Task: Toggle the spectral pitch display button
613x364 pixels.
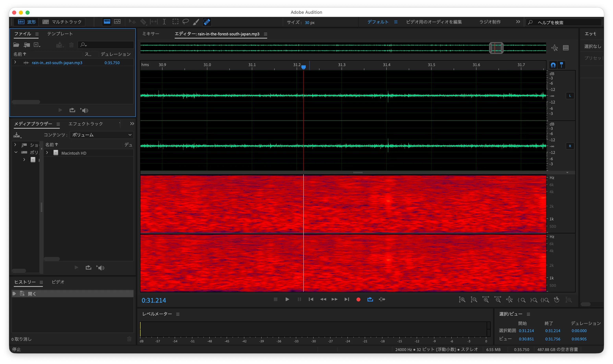Action: (x=117, y=22)
